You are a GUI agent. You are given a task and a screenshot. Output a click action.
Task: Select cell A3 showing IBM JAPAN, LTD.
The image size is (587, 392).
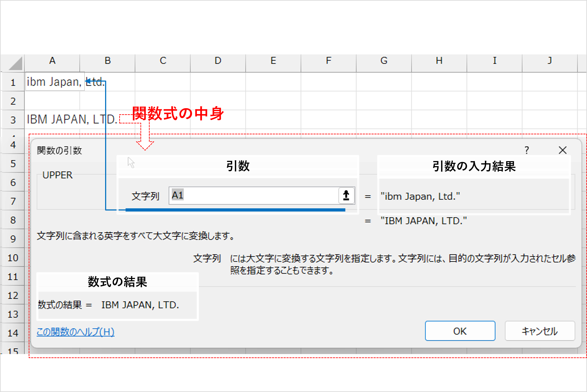[53, 120]
